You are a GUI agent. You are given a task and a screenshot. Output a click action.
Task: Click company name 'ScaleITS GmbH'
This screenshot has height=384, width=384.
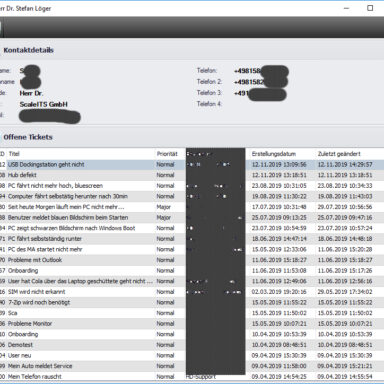pyautogui.click(x=43, y=104)
